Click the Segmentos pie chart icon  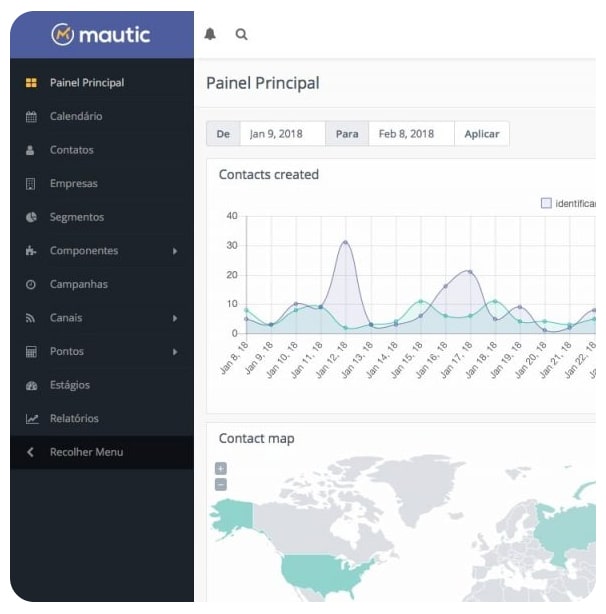[x=30, y=217]
